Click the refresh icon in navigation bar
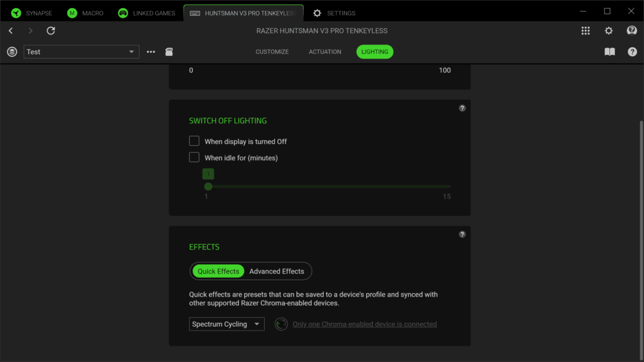 point(50,31)
